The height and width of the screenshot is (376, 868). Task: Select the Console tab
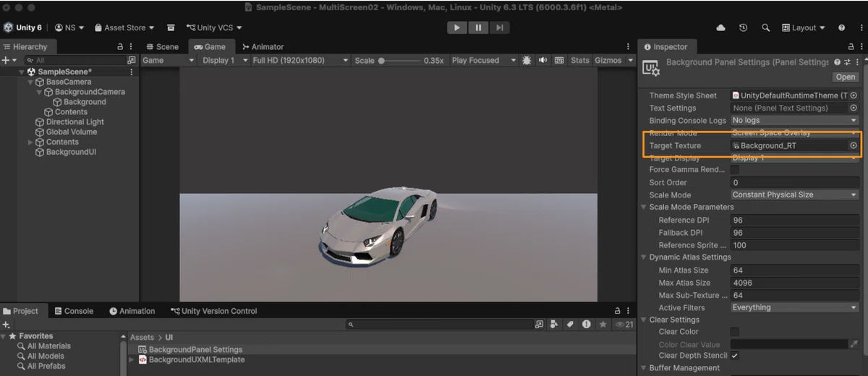pos(74,311)
